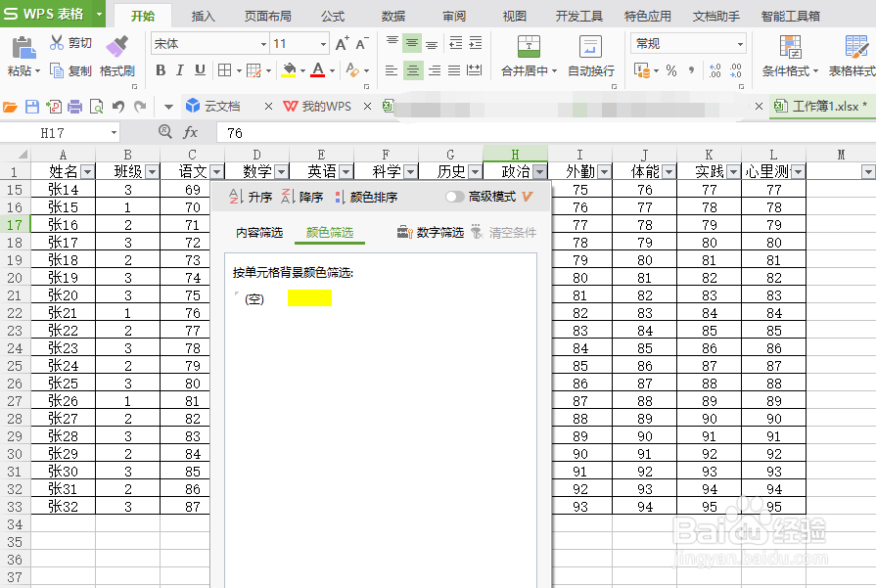
Task: Click the 数字筛选 button
Action: pos(431,232)
